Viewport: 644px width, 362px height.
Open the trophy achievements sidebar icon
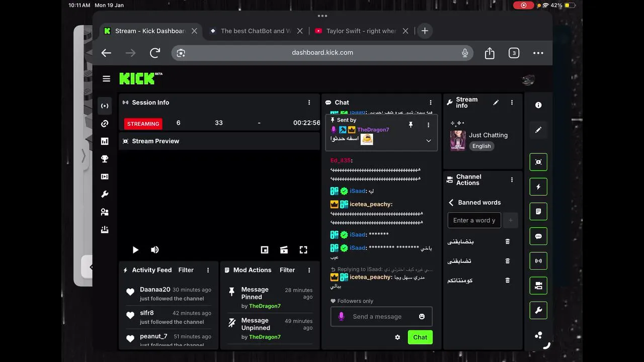coord(105,159)
